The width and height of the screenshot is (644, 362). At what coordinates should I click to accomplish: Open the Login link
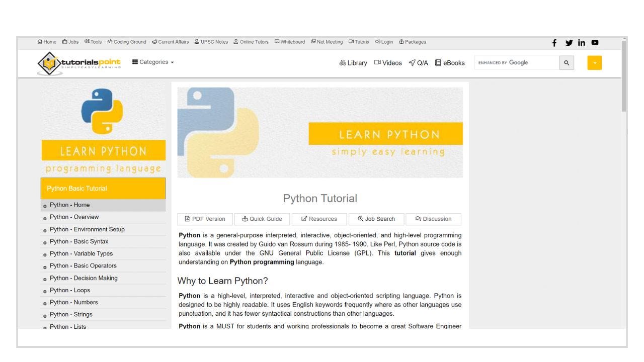click(x=384, y=42)
